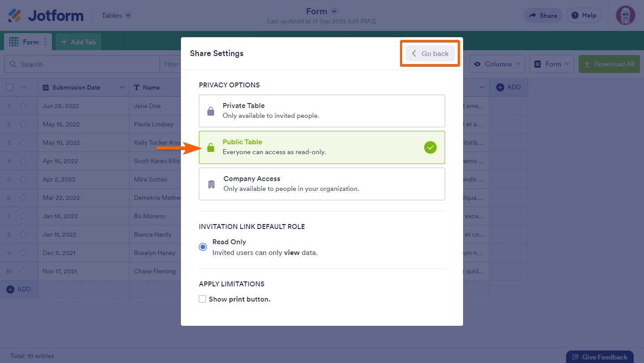Click the Filter button
644x363 pixels.
coord(171,64)
